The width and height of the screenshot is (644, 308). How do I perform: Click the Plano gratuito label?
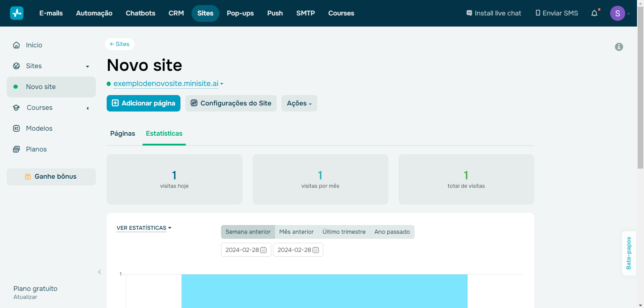pyautogui.click(x=35, y=289)
